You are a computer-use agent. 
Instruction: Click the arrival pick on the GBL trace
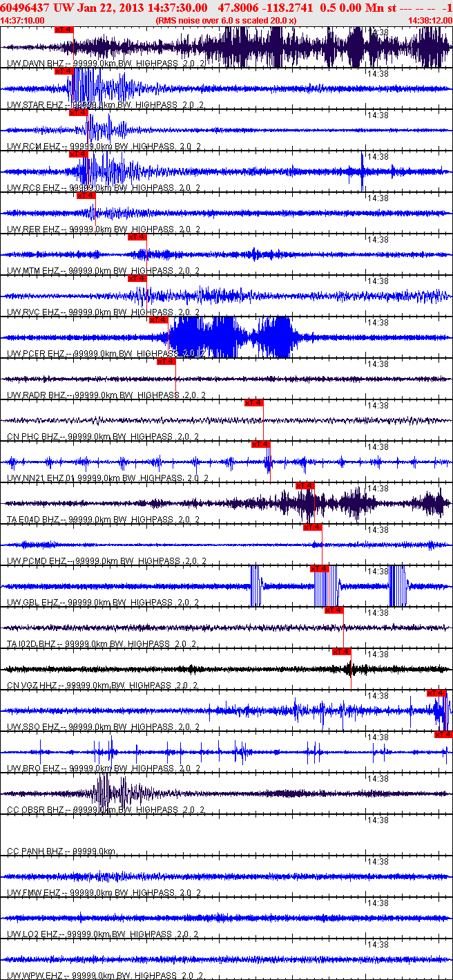(x=320, y=569)
